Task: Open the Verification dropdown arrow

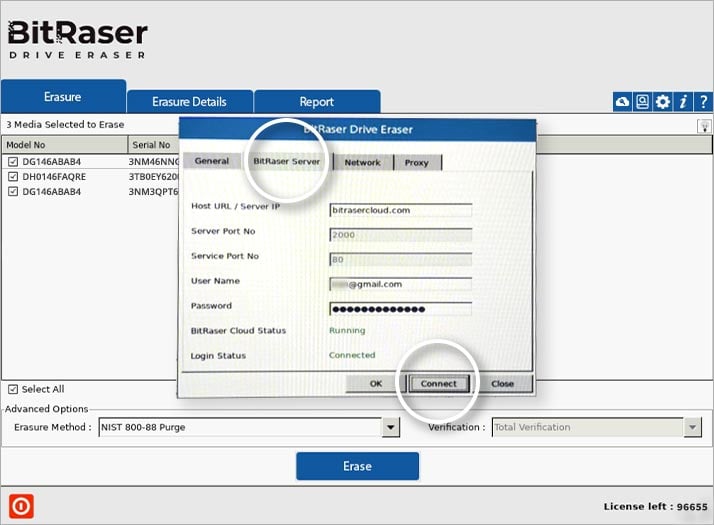Action: coord(693,428)
